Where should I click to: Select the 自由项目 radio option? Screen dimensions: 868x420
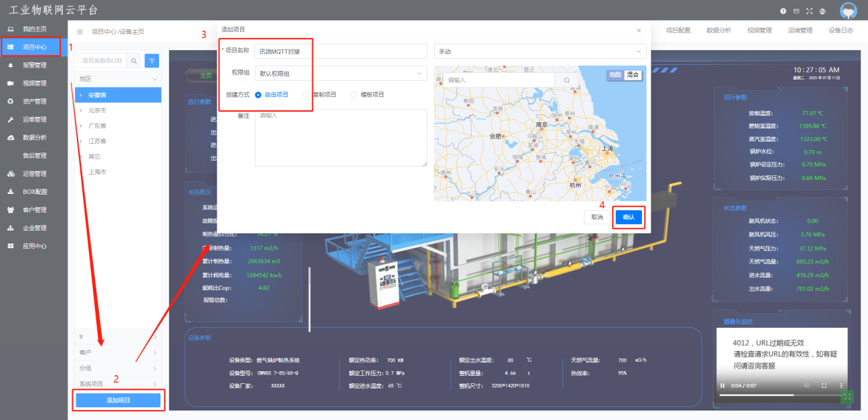tap(259, 95)
